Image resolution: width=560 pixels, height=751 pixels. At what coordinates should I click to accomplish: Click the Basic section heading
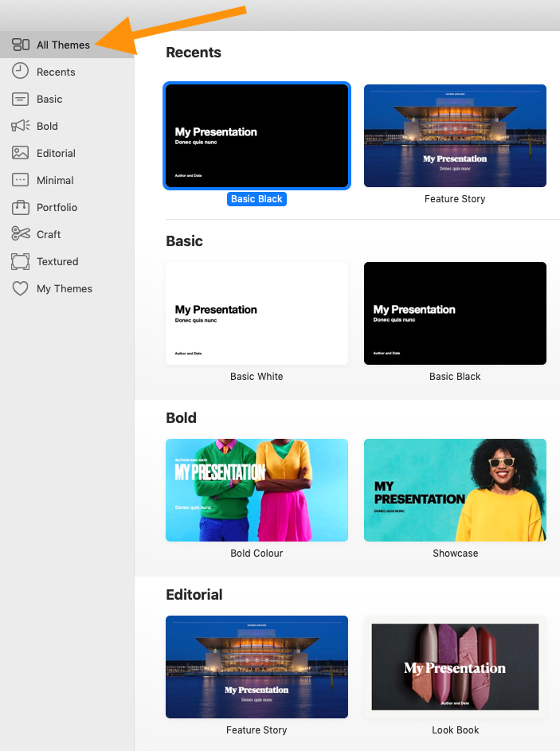tap(185, 241)
